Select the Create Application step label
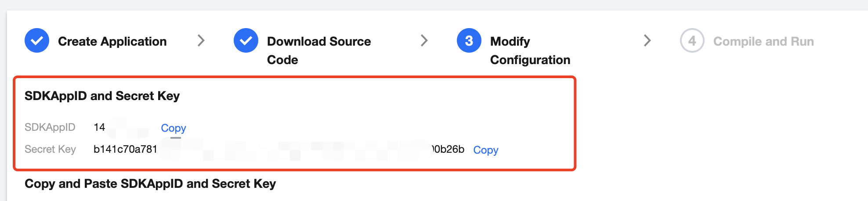 pos(112,41)
